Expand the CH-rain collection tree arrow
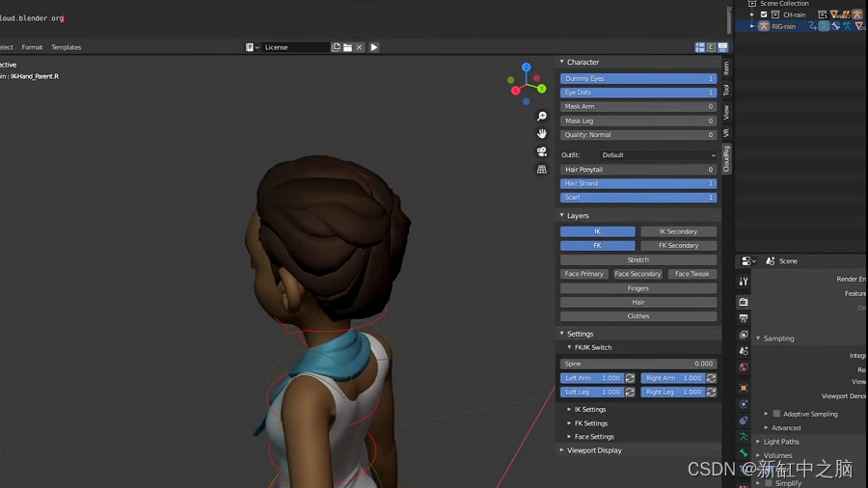This screenshot has width=868, height=488. tap(751, 14)
